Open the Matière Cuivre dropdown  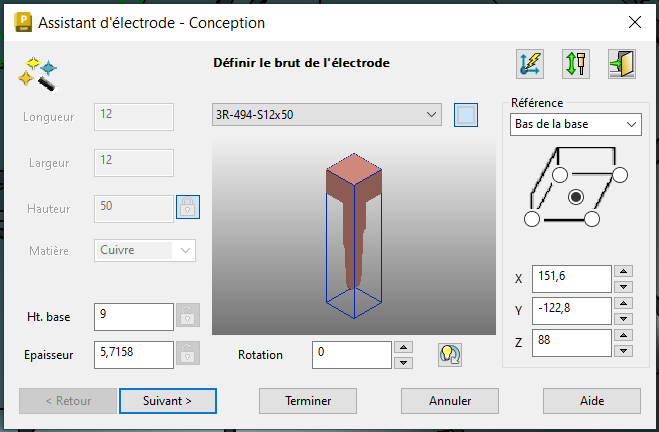click(144, 250)
